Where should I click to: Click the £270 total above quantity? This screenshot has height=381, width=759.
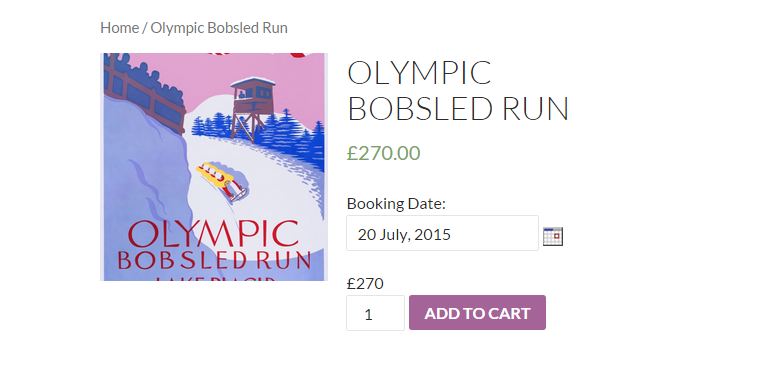coord(365,283)
